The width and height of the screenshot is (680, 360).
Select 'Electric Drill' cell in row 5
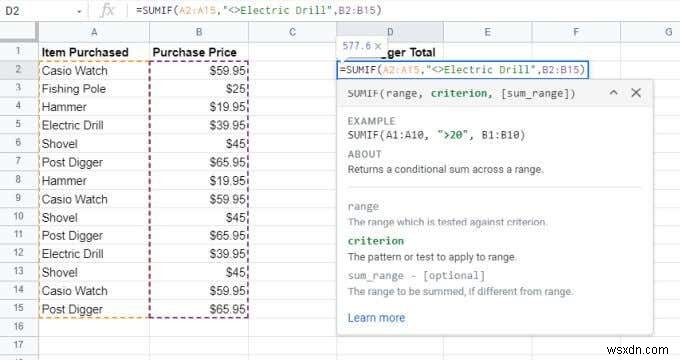tap(94, 125)
